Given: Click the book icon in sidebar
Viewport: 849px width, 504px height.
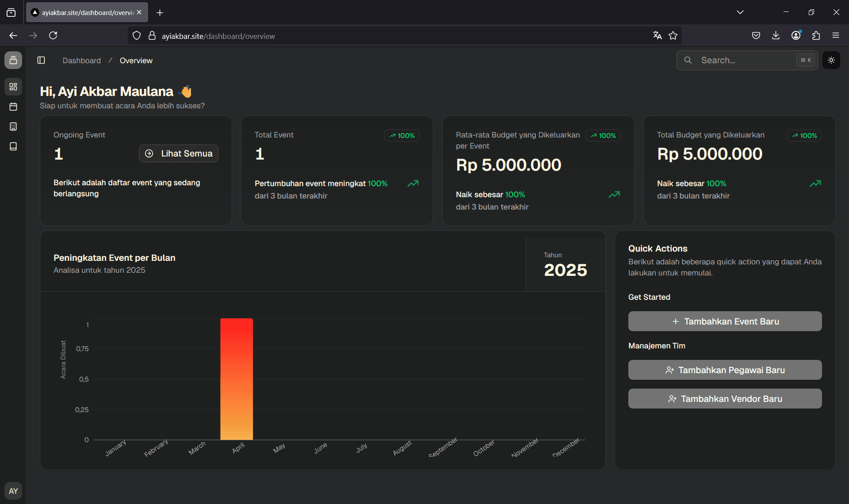Looking at the screenshot, I should point(13,146).
